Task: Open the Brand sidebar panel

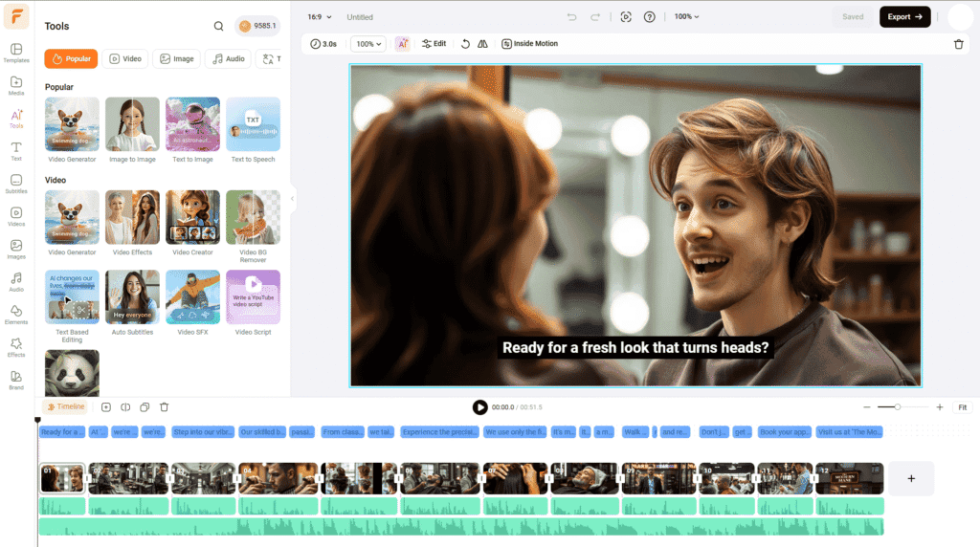Action: coord(16,381)
